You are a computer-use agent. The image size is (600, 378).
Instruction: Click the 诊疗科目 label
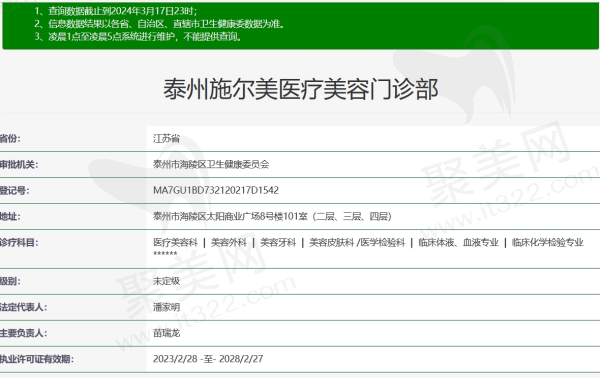coord(19,243)
